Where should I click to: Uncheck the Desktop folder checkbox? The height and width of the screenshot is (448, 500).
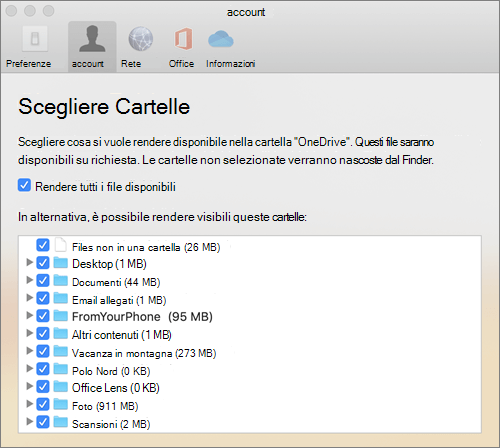tap(43, 263)
